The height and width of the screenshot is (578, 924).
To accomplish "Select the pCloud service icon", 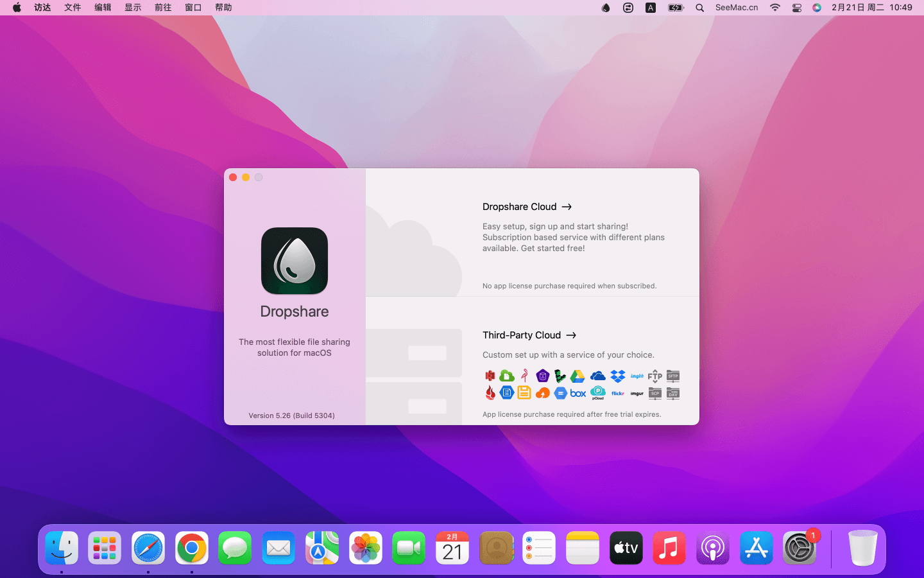I will tap(598, 393).
